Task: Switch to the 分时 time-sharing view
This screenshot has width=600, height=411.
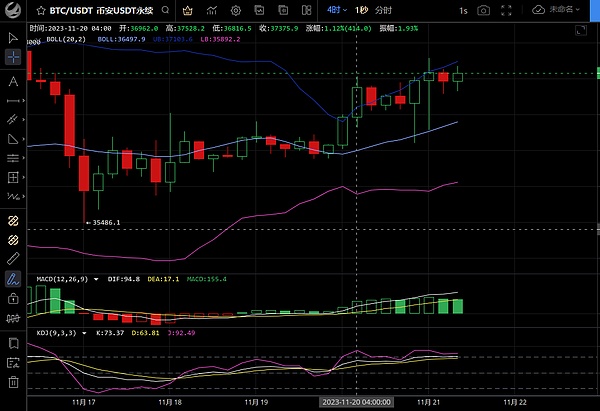Action: tap(384, 10)
